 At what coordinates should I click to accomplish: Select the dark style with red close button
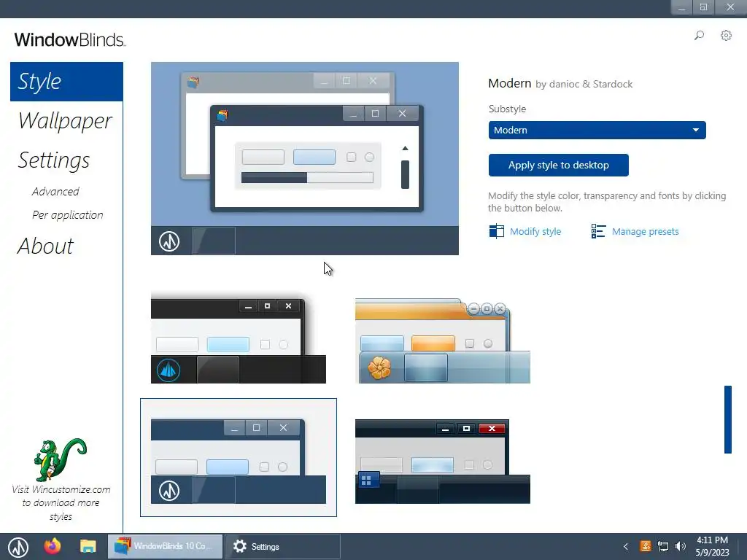pos(443,462)
